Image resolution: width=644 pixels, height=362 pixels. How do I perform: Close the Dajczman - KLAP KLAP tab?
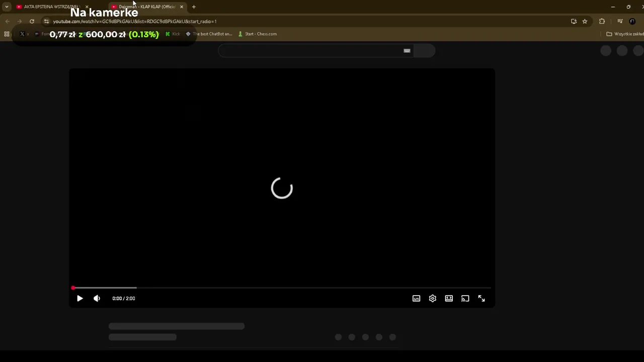pyautogui.click(x=182, y=7)
